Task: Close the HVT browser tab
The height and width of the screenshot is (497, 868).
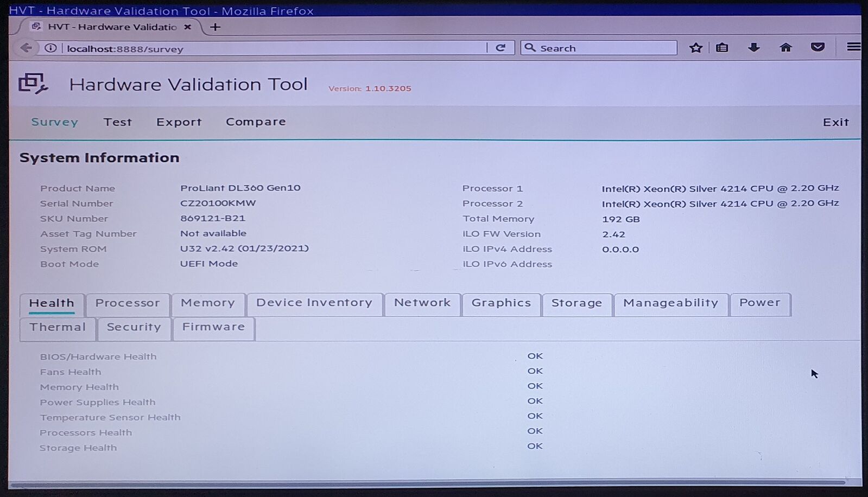Action: (187, 27)
